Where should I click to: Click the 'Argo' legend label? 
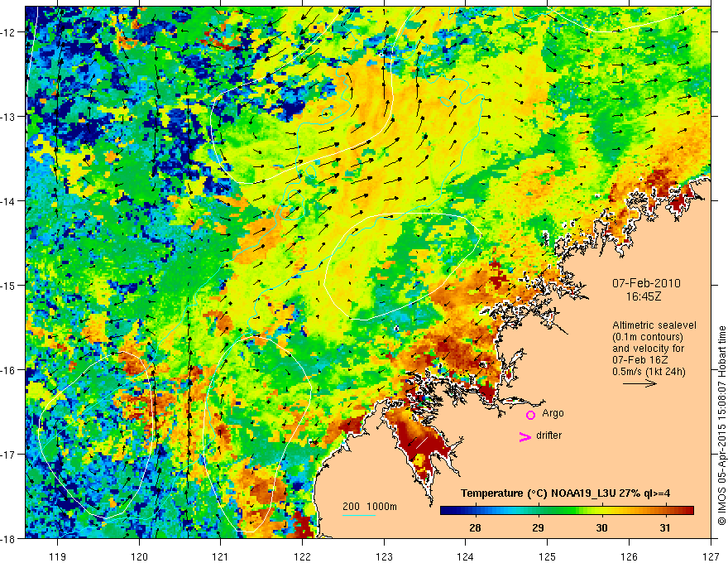(x=553, y=413)
